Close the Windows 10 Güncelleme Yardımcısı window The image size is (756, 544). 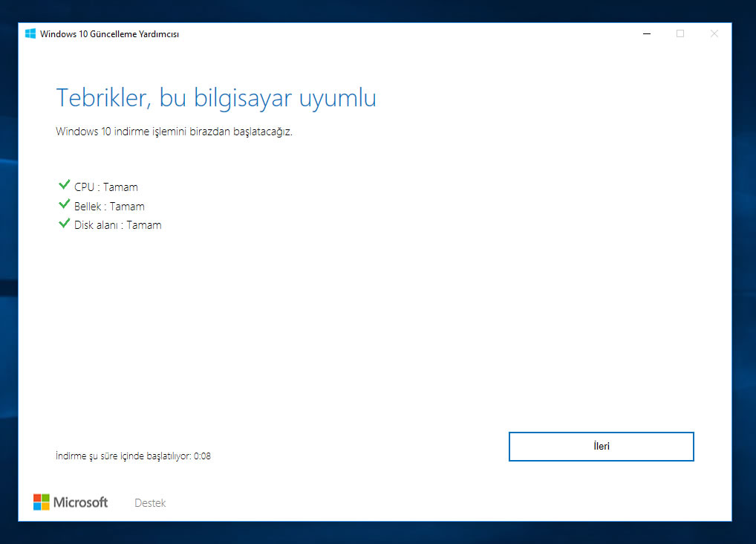tap(714, 33)
